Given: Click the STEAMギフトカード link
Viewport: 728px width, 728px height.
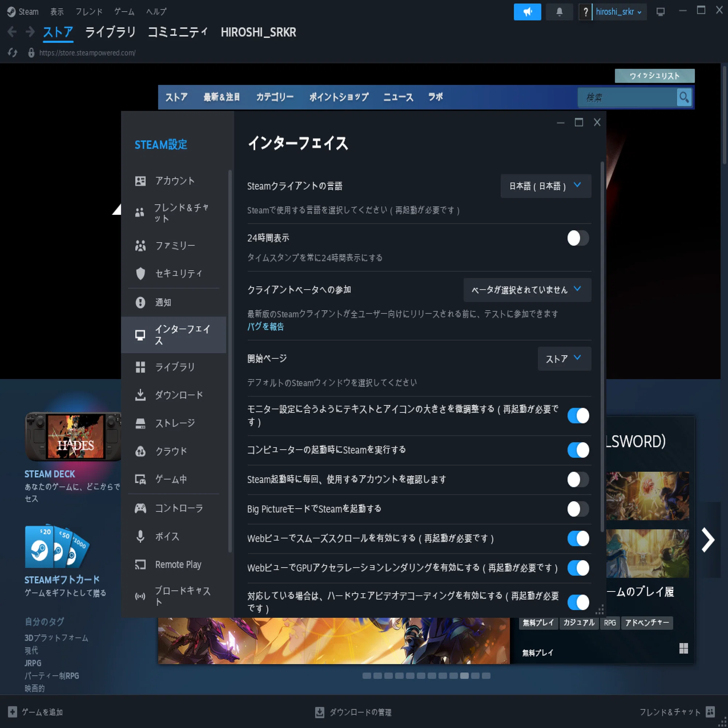Looking at the screenshot, I should pos(62,579).
